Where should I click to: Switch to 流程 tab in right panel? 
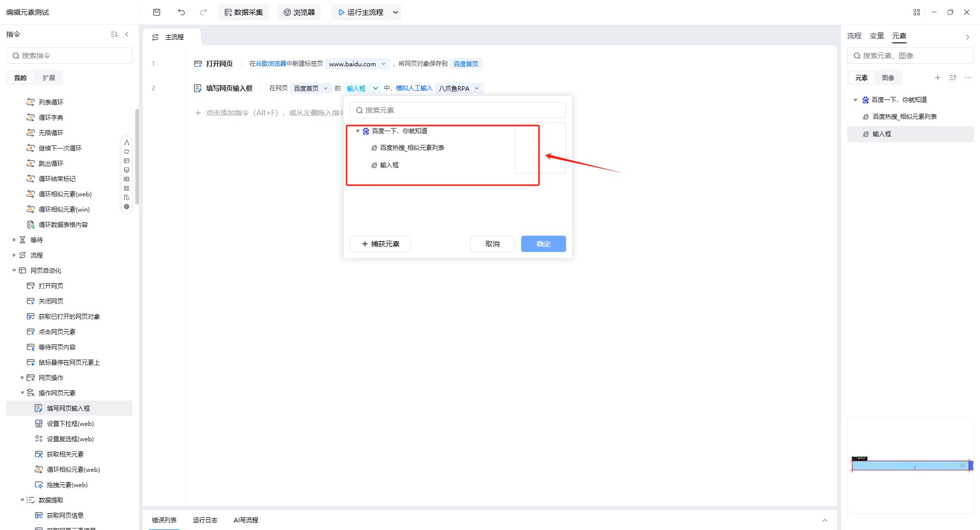[x=854, y=36]
